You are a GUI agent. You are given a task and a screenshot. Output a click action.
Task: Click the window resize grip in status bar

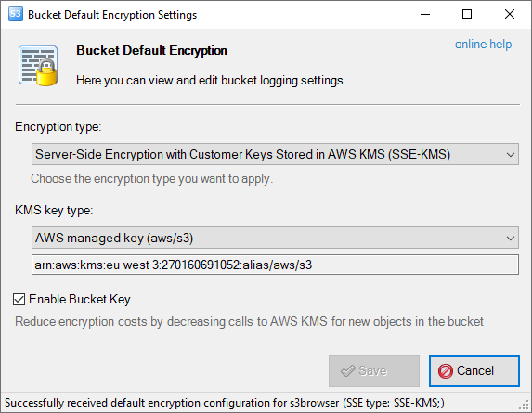525,405
